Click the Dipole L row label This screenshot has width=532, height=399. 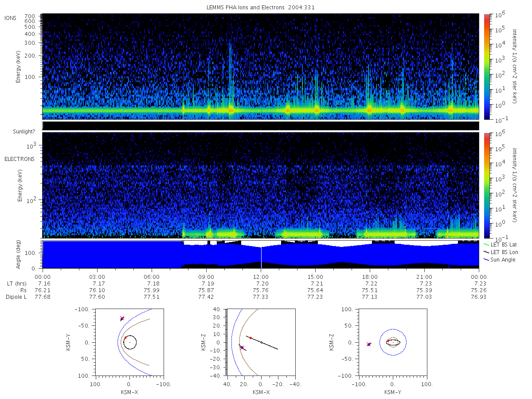tap(16, 297)
